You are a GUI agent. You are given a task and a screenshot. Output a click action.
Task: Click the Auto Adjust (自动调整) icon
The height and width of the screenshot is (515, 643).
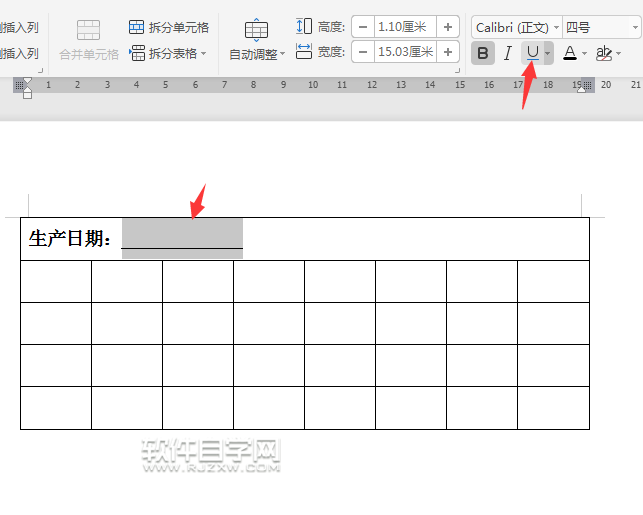point(256,30)
